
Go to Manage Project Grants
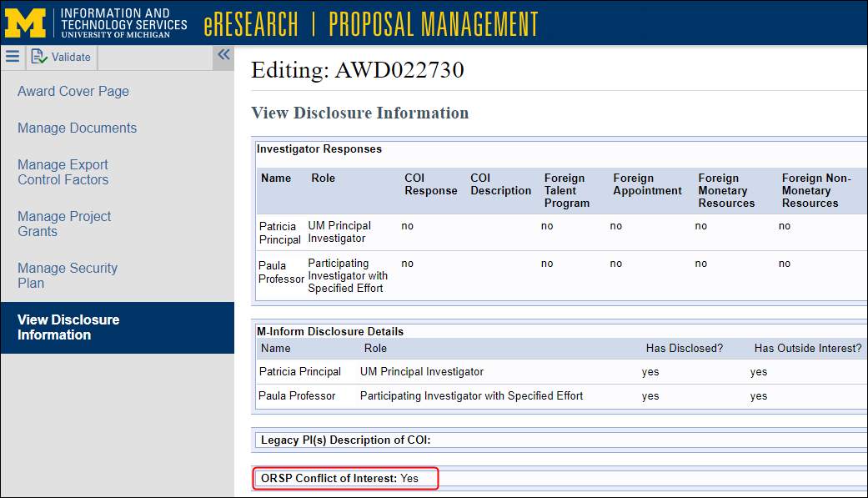(x=64, y=224)
